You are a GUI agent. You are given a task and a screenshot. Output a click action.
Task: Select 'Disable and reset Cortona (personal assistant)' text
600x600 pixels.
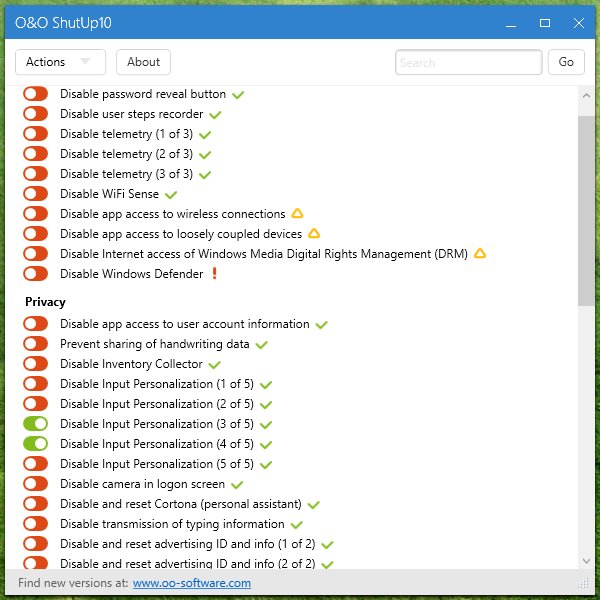coord(181,504)
